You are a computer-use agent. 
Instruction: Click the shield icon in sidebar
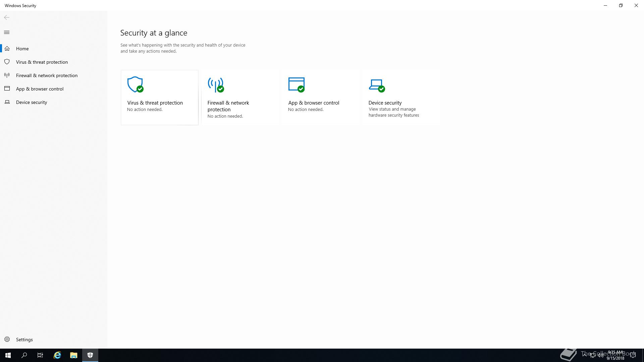tap(7, 62)
